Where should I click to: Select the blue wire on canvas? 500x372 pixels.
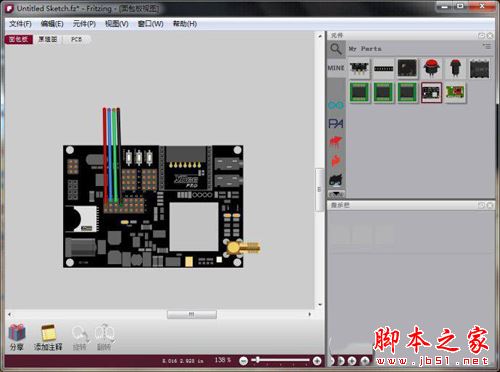110,155
